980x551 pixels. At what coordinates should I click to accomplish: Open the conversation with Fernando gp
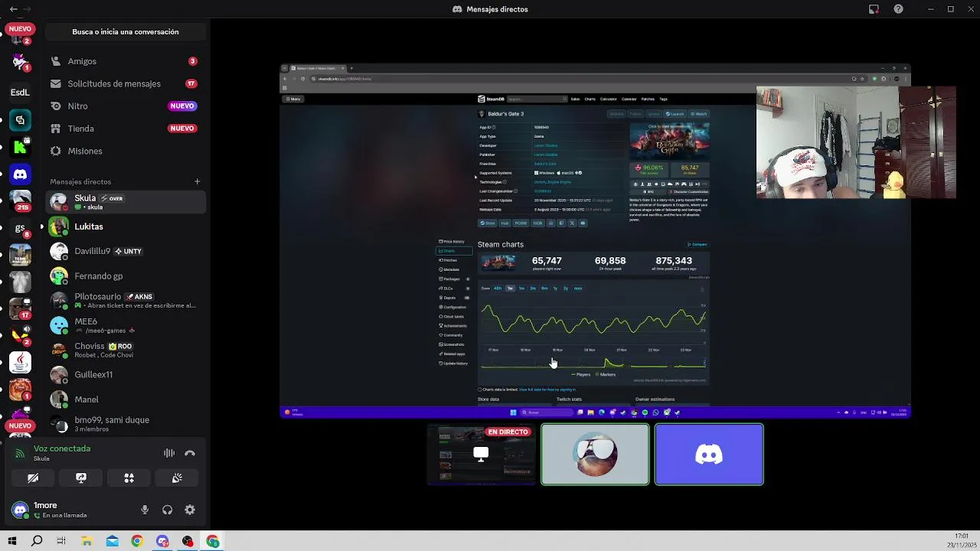click(126, 275)
